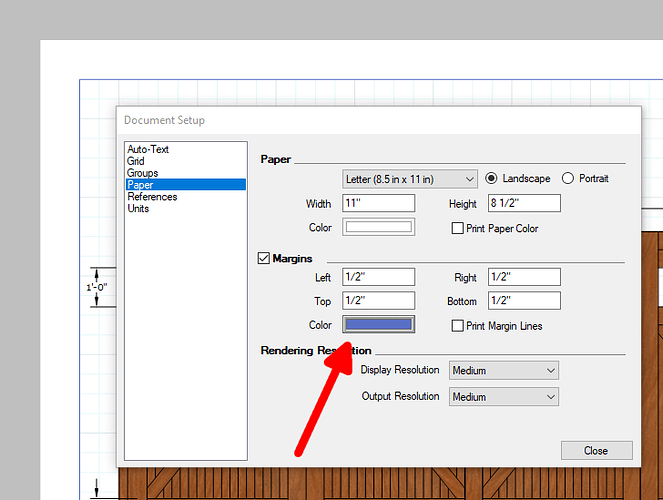Open the Letter paper size dropdown

coord(410,179)
